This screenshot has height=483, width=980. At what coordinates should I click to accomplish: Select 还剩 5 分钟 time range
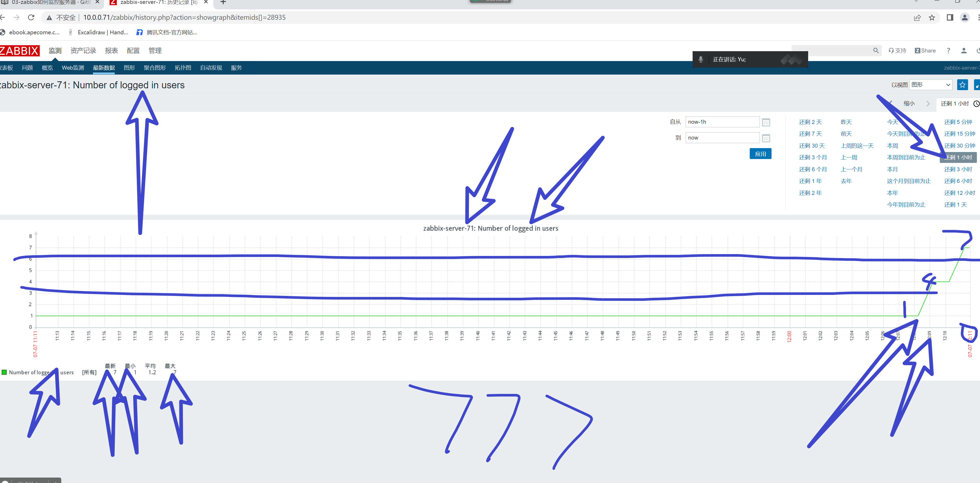point(958,122)
